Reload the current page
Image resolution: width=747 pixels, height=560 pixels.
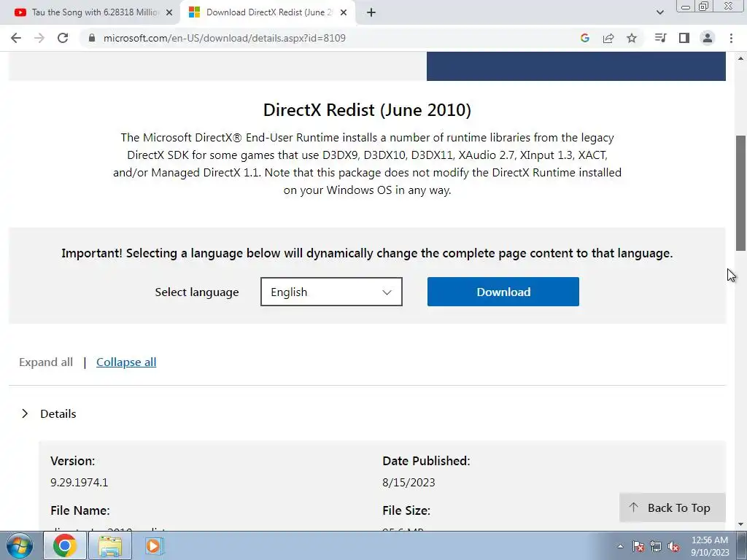point(63,38)
